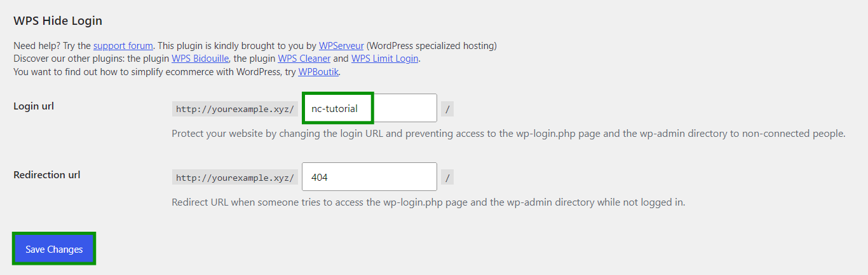Follow the WPBoutik link
Image resolution: width=868 pixels, height=275 pixels.
tap(319, 71)
